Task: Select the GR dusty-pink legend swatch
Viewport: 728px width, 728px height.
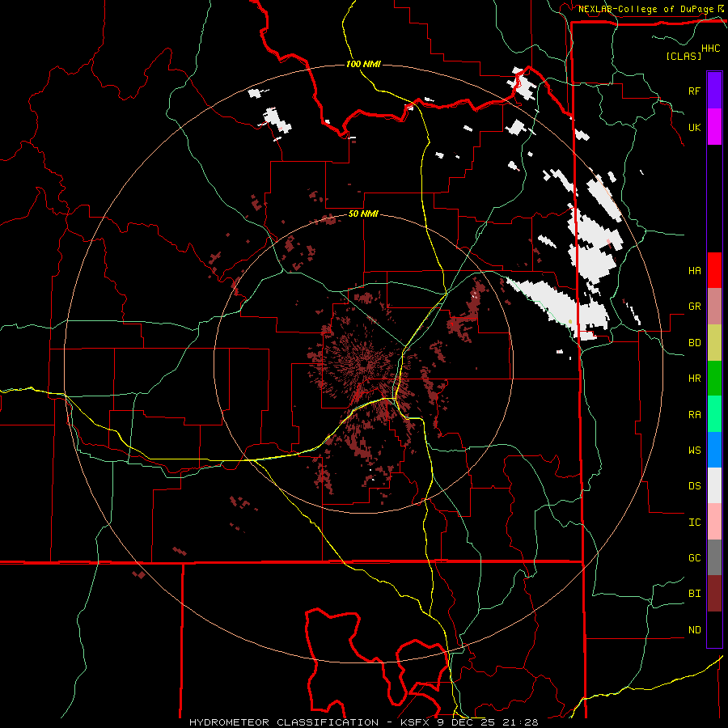Action: (714, 307)
